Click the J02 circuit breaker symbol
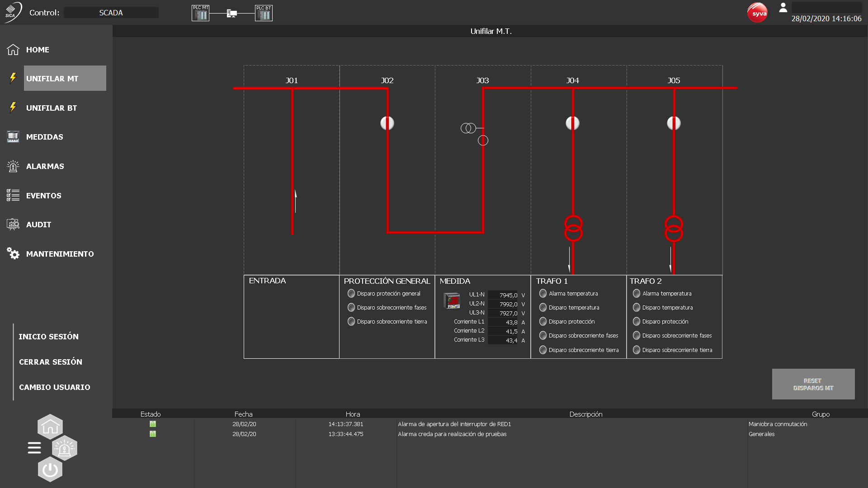Image resolution: width=868 pixels, height=488 pixels. [387, 123]
